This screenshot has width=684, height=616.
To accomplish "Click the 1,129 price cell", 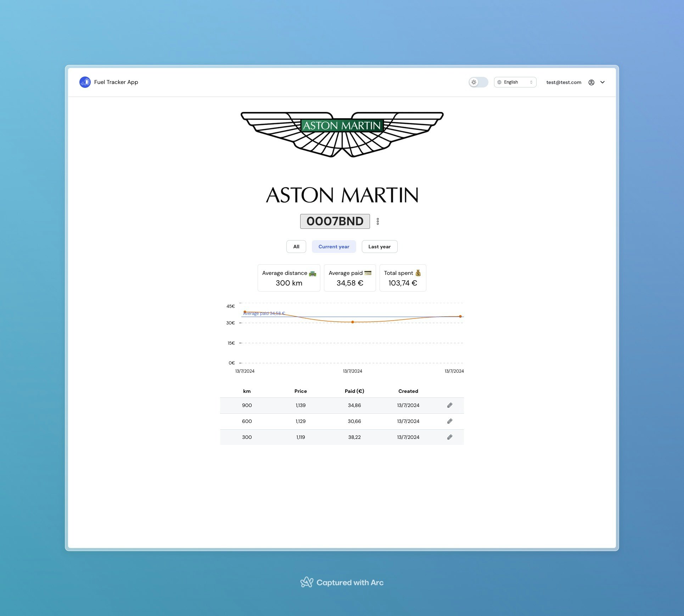I will pos(301,421).
